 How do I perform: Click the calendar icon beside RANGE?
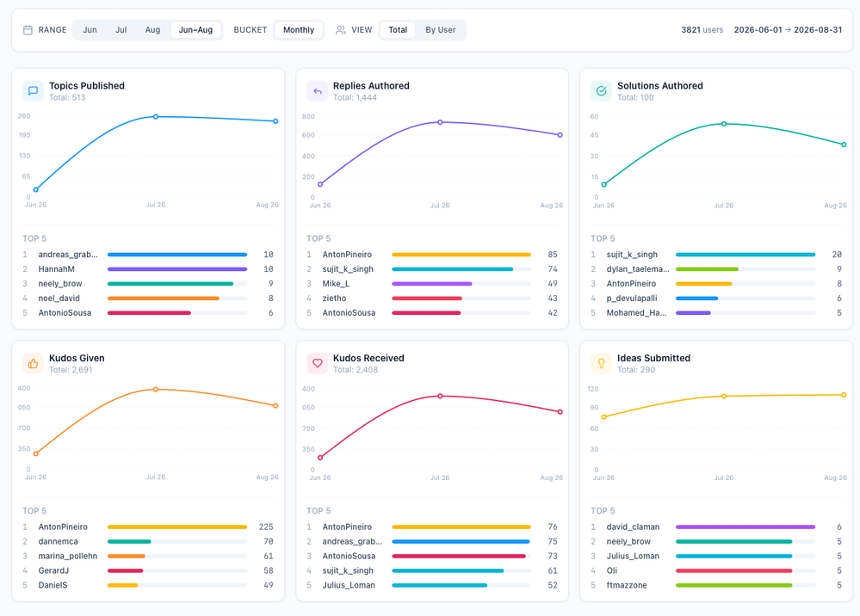pyautogui.click(x=28, y=30)
